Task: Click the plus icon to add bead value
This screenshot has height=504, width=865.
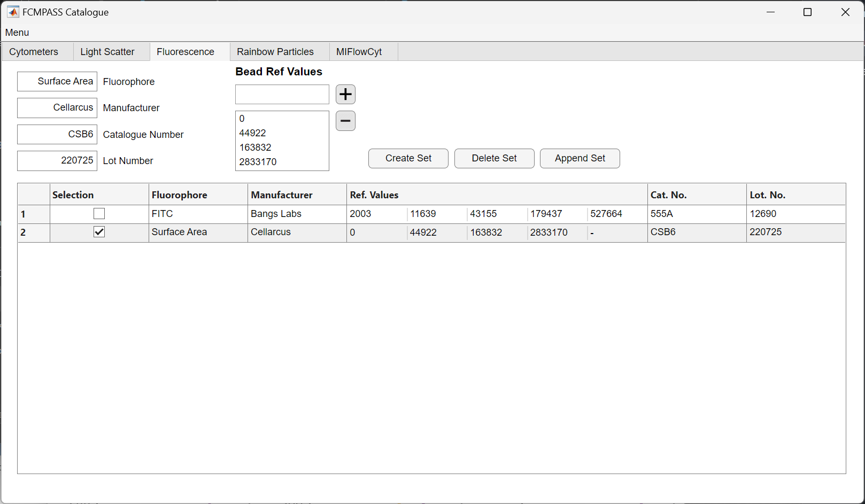Action: 345,95
